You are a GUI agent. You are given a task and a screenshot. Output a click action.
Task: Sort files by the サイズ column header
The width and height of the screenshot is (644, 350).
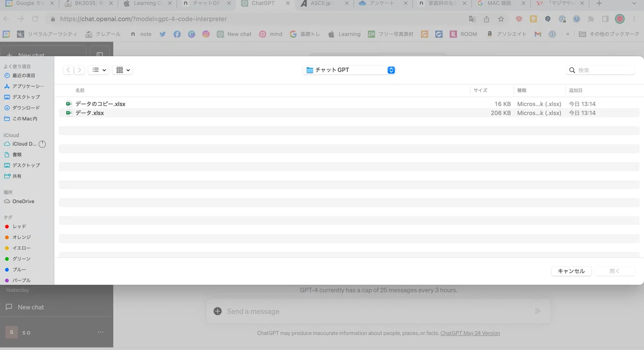(x=480, y=91)
